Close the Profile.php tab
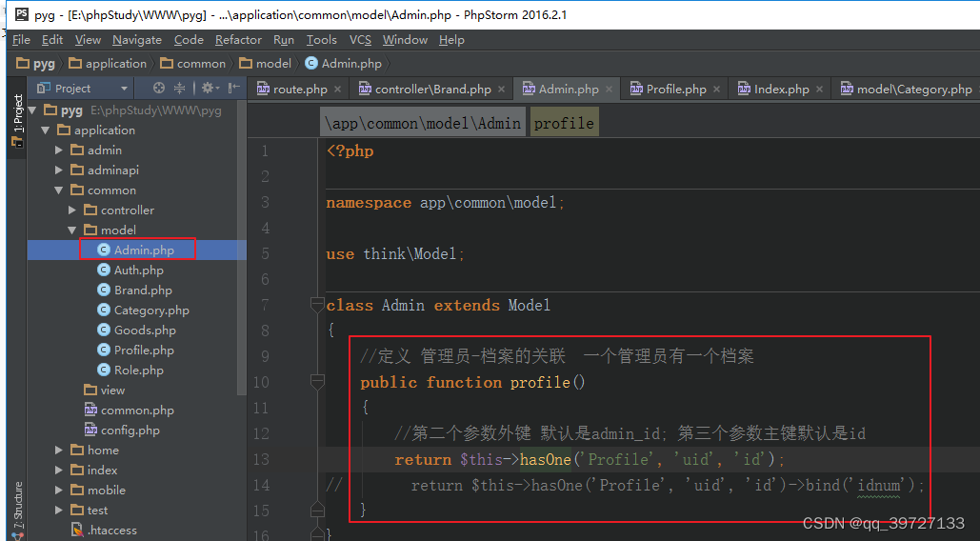Image resolution: width=980 pixels, height=541 pixels. [x=716, y=90]
